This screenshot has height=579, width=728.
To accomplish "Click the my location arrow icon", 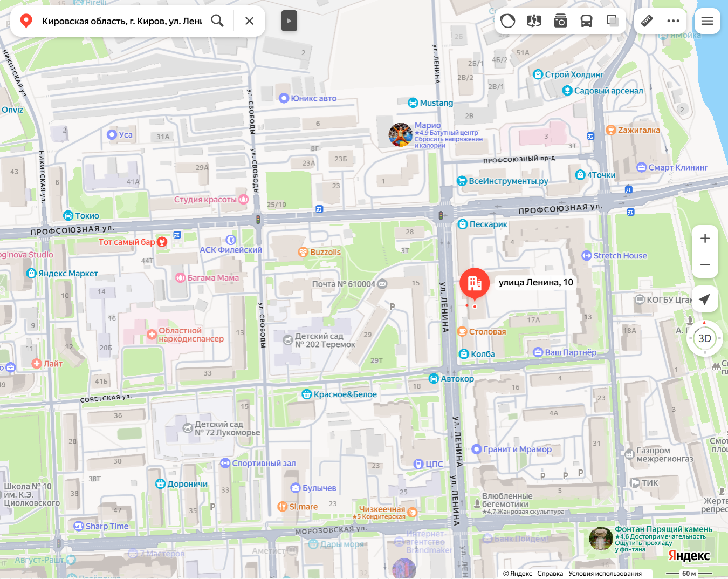I will (705, 299).
